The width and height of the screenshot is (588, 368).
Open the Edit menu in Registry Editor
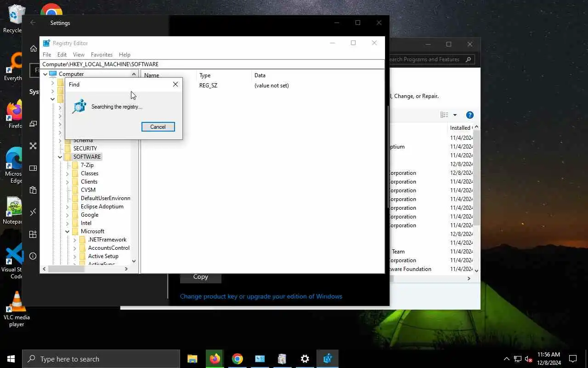(x=62, y=54)
